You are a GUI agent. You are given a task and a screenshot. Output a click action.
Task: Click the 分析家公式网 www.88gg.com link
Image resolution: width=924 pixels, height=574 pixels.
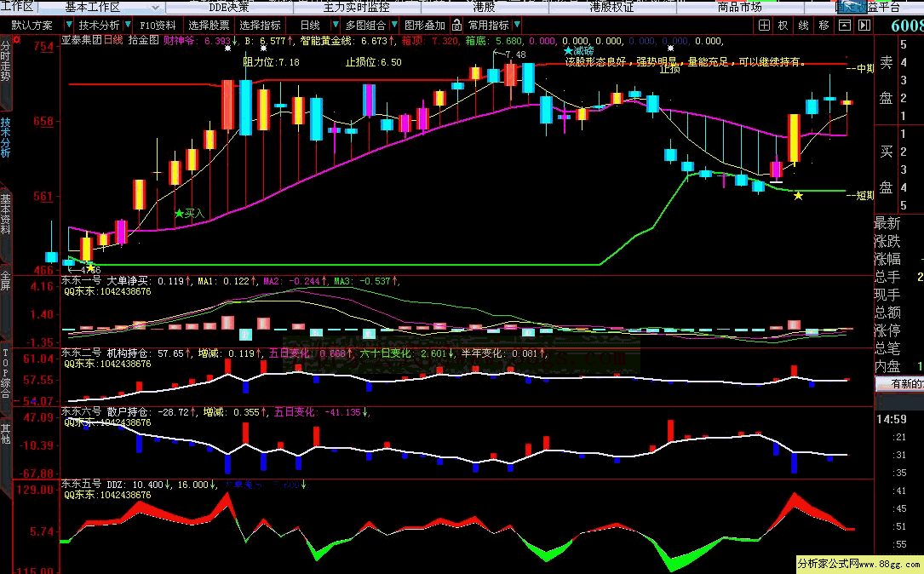(860, 564)
